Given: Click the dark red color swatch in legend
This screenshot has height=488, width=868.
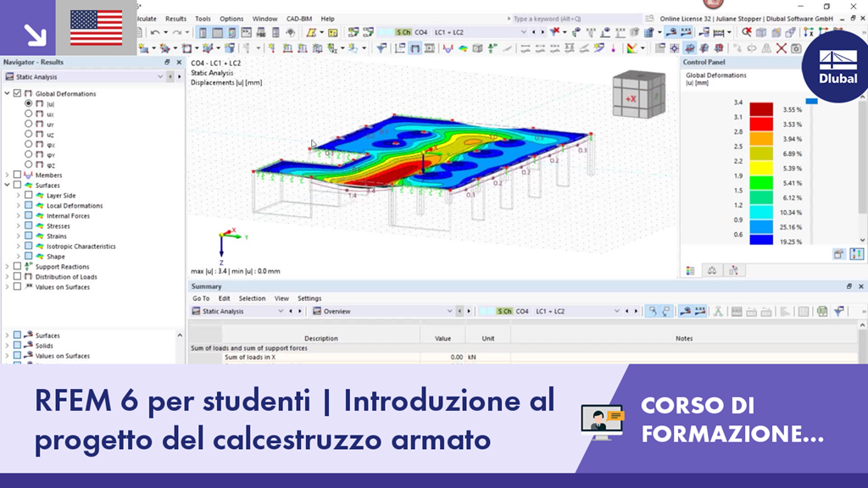Looking at the screenshot, I should click(x=761, y=109).
